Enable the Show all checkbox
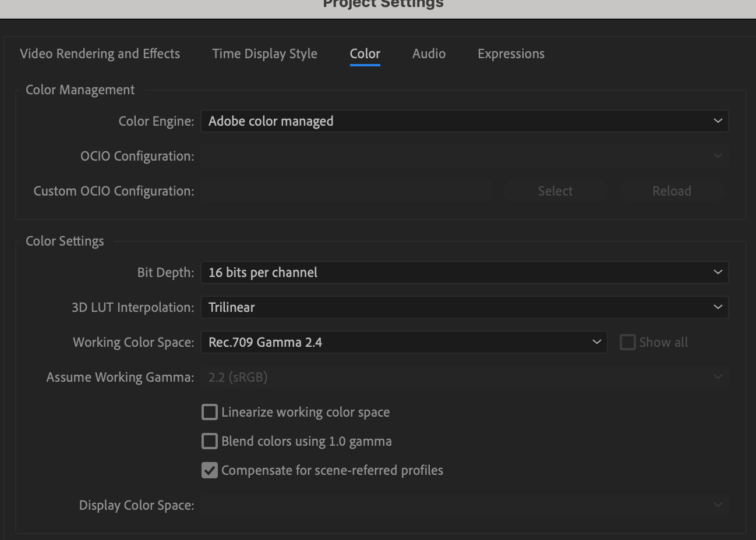This screenshot has width=756, height=540. point(627,342)
